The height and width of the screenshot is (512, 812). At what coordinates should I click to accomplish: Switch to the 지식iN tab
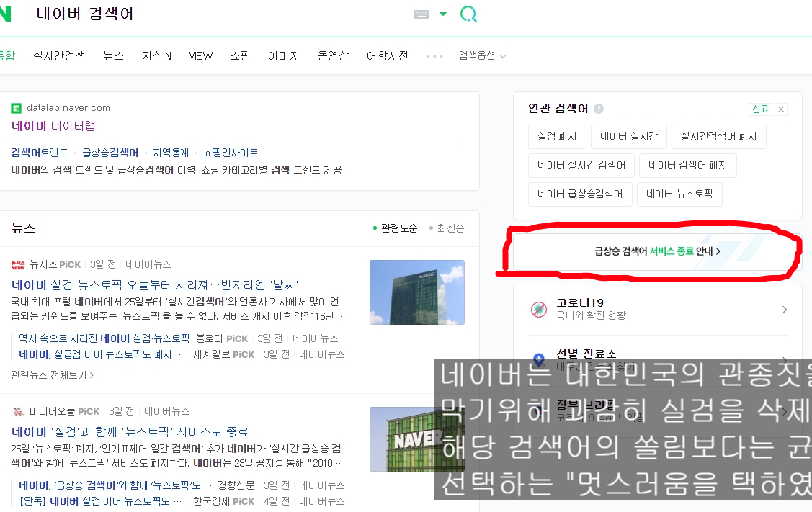(157, 55)
